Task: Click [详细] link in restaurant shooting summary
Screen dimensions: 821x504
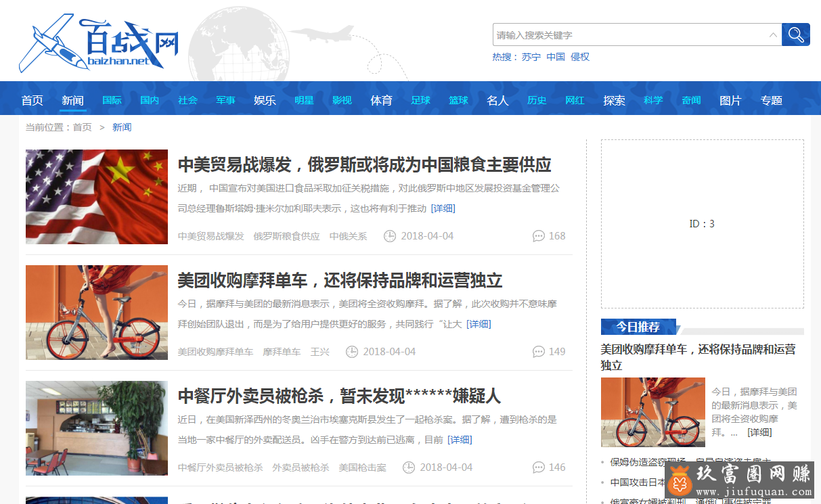Action: 460,440
